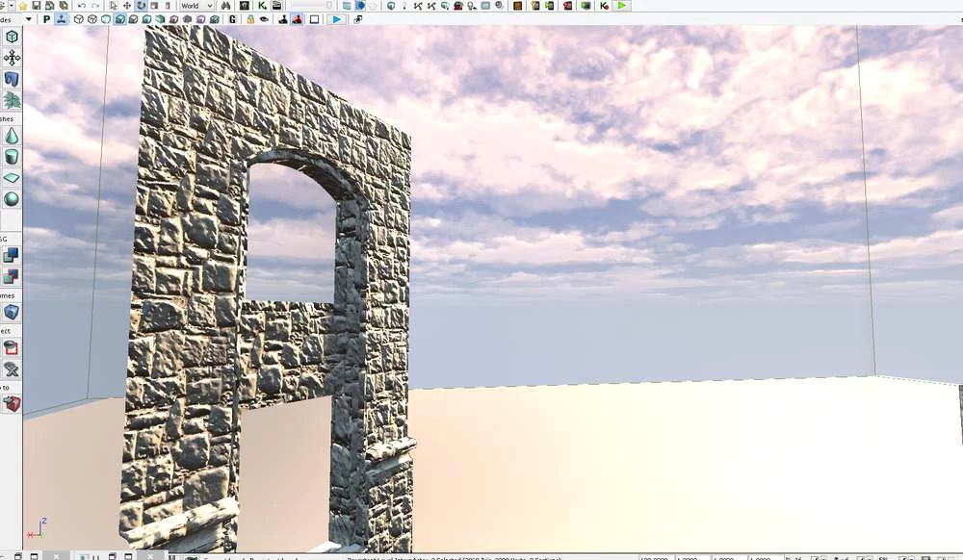Click the binoculars search icon
963x560 pixels.
tap(226, 6)
